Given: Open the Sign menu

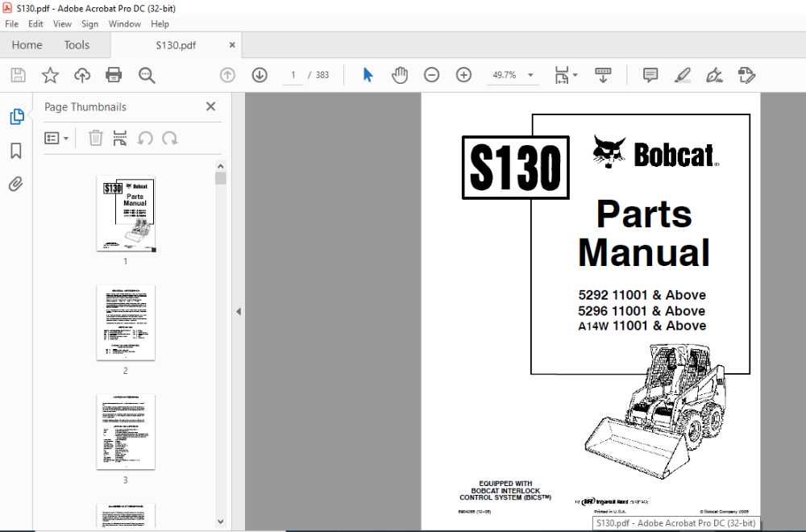Looking at the screenshot, I should (x=89, y=23).
